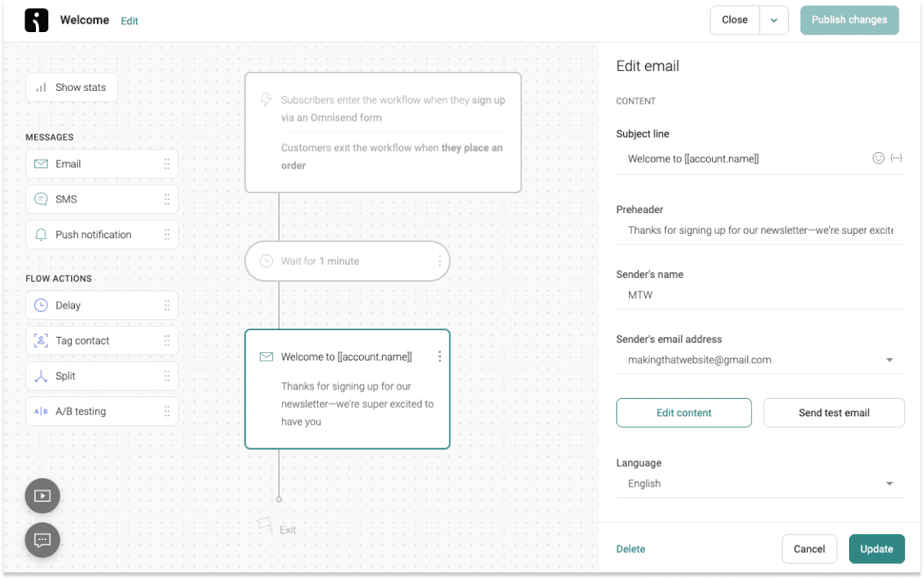
Task: Publish changes to the workflow
Action: tap(849, 20)
